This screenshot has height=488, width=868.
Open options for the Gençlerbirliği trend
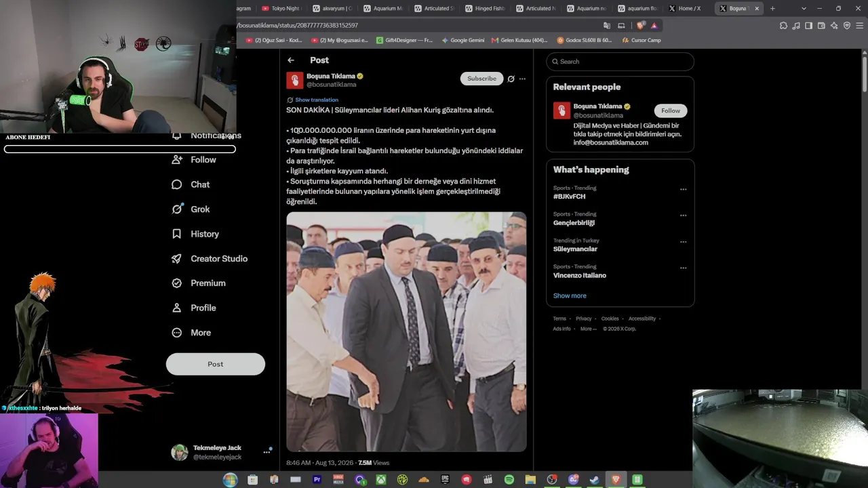click(683, 216)
